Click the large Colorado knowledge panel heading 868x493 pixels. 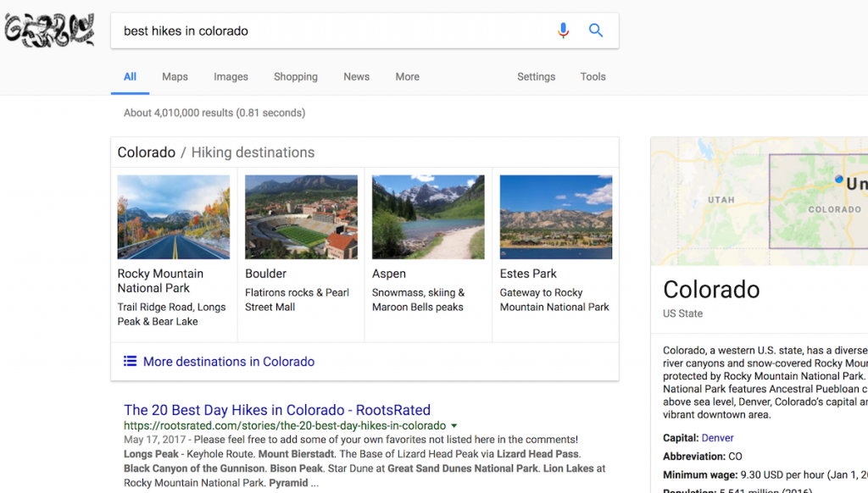click(x=711, y=290)
